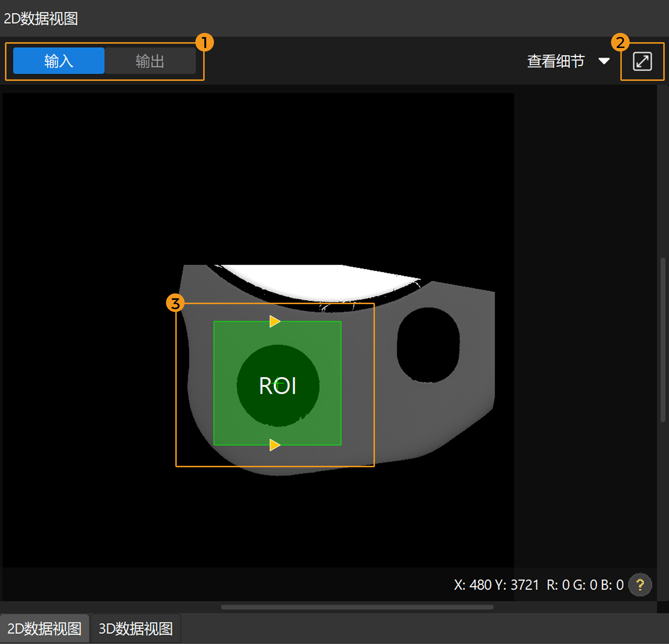Click the X Y coordinate readout

coord(497,585)
